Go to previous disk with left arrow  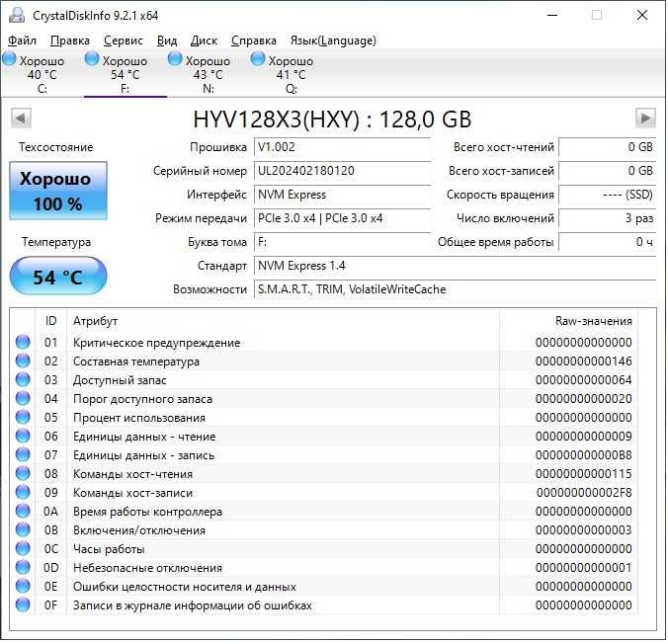(21, 118)
